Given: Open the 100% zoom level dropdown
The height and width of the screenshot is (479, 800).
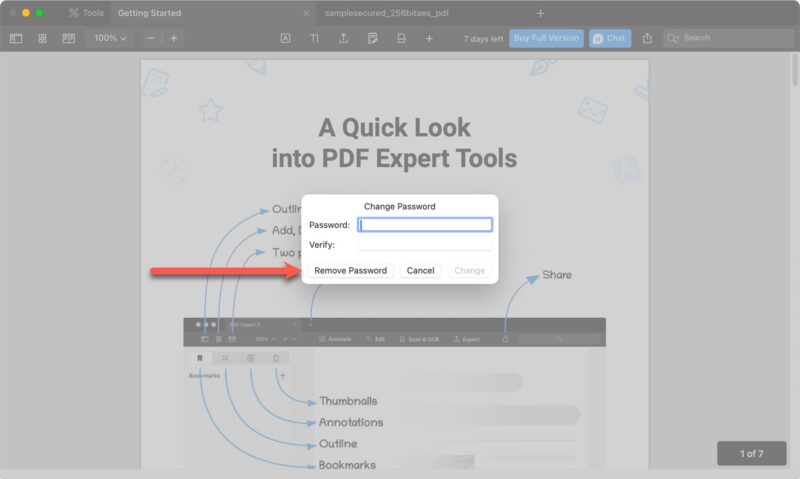Looking at the screenshot, I should (110, 38).
